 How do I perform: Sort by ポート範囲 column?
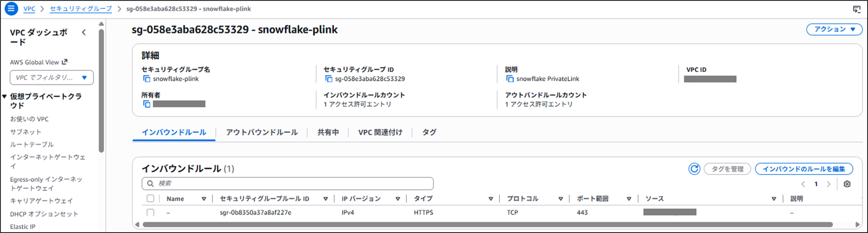(629, 199)
